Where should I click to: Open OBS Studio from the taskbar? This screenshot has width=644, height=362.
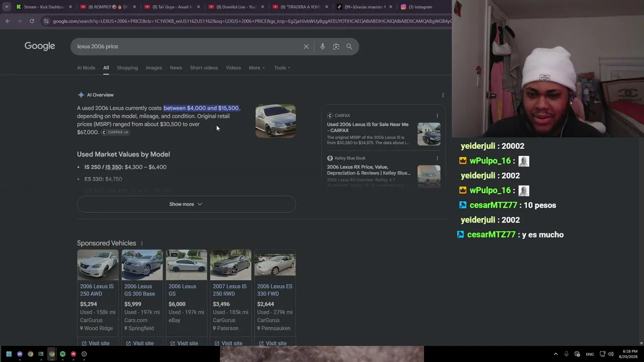(x=84, y=354)
